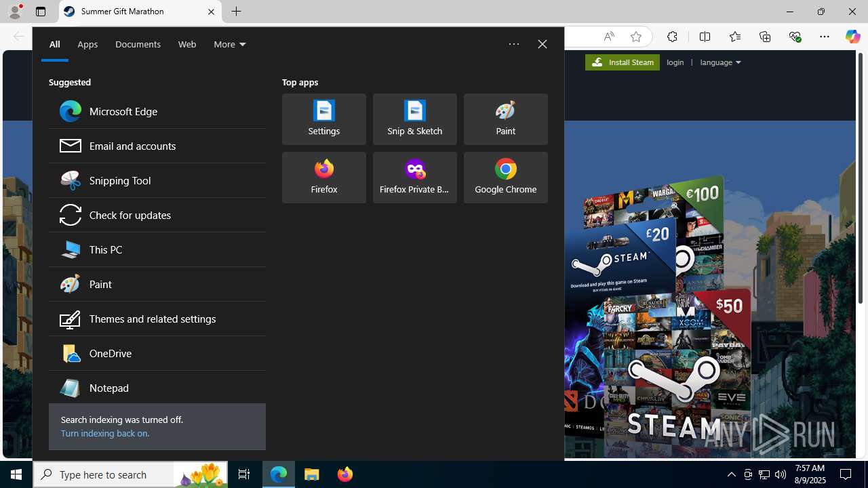
Task: Open Edge Favorites panel
Action: (x=734, y=37)
